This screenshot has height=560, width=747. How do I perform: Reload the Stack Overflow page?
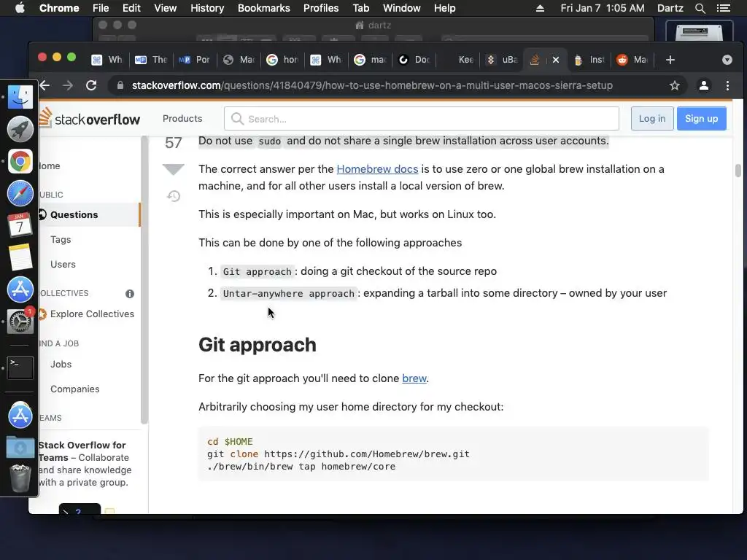coord(91,85)
